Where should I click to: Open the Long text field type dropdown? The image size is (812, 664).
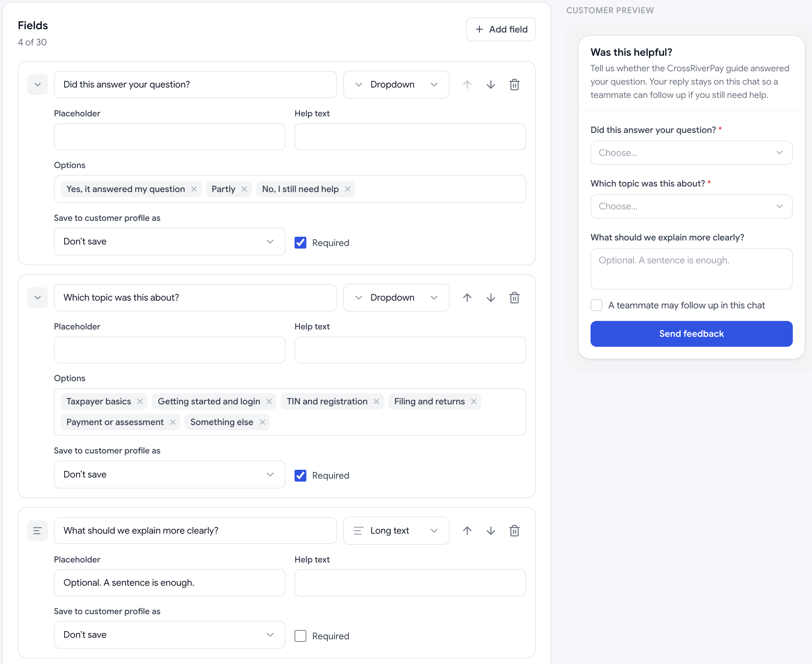tap(396, 531)
